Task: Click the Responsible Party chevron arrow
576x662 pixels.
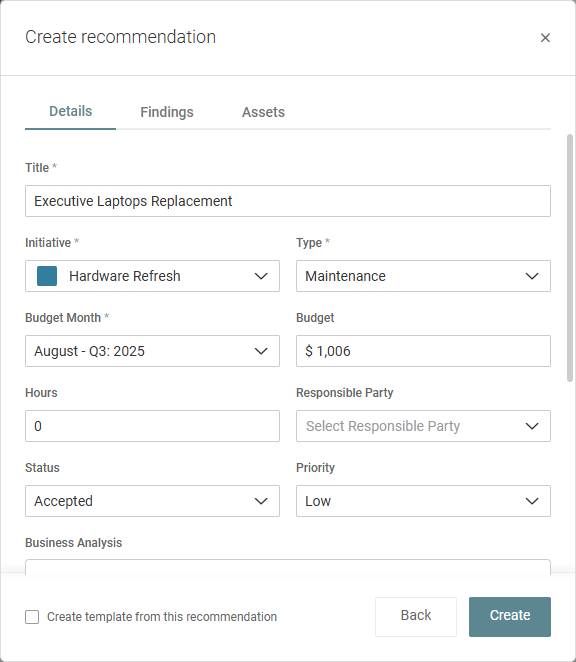Action: click(532, 426)
